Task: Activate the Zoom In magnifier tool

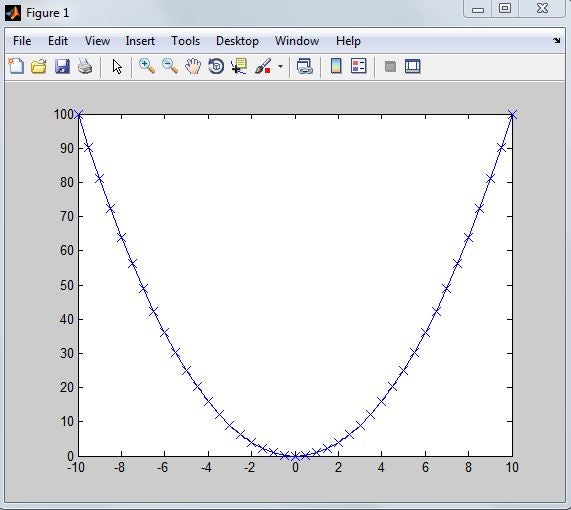Action: click(147, 67)
